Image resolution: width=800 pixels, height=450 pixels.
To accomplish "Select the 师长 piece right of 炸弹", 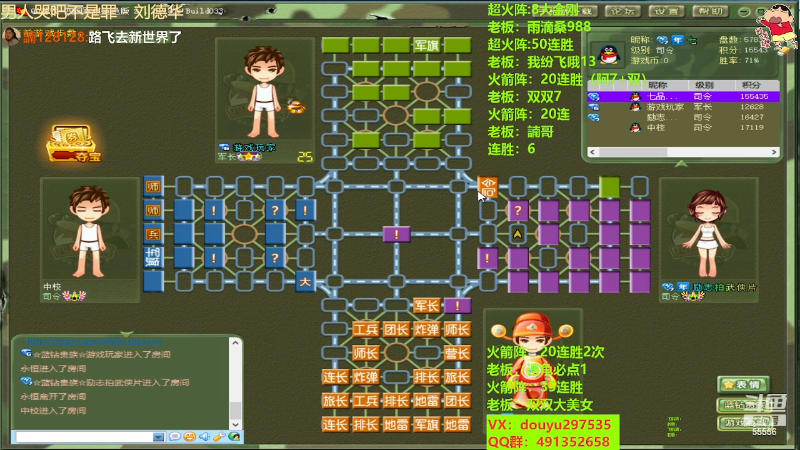I will point(457,330).
